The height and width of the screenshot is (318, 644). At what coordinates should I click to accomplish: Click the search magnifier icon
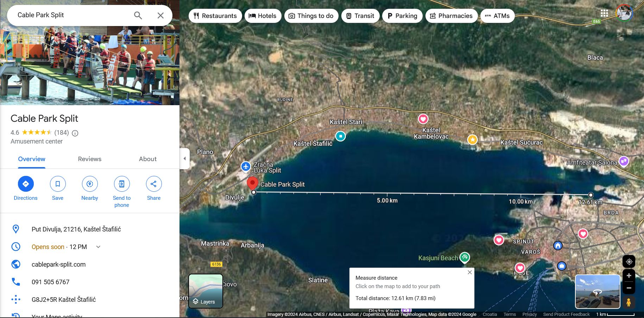click(138, 15)
